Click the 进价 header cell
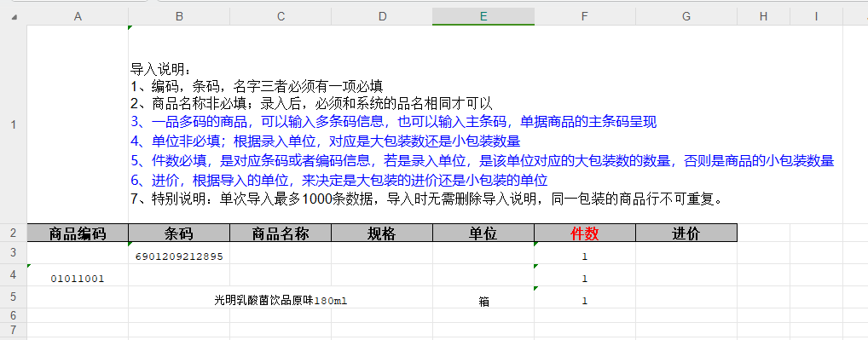Viewport: 868px width, 340px height. pos(686,233)
